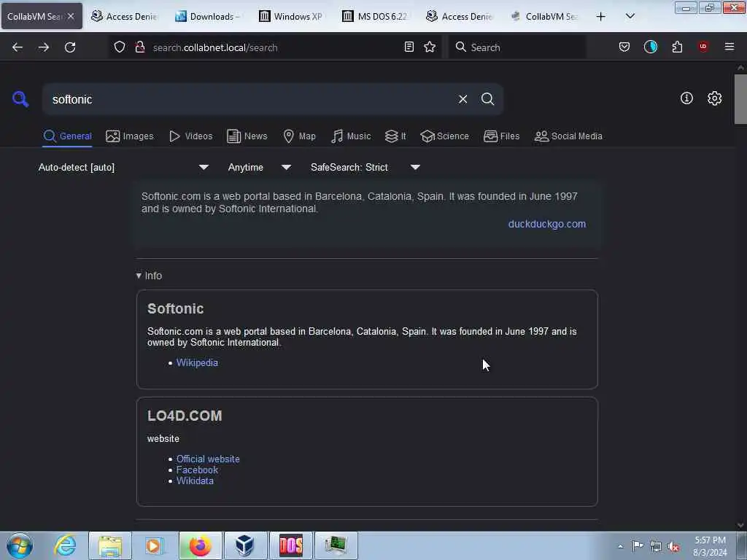Click the blue search engine logo
Image resolution: width=747 pixels, height=560 pixels.
pos(20,99)
